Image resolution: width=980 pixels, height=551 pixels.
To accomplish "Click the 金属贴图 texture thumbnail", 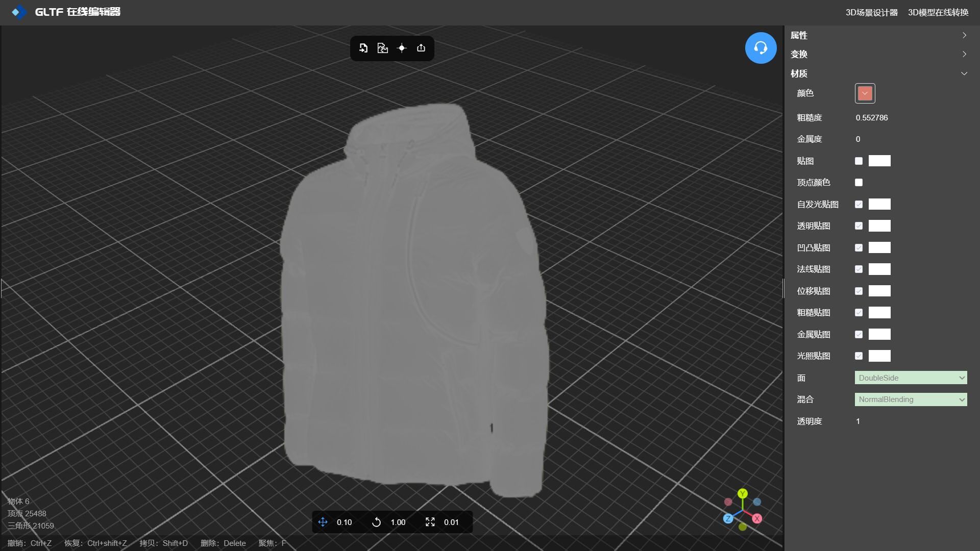I will click(879, 335).
